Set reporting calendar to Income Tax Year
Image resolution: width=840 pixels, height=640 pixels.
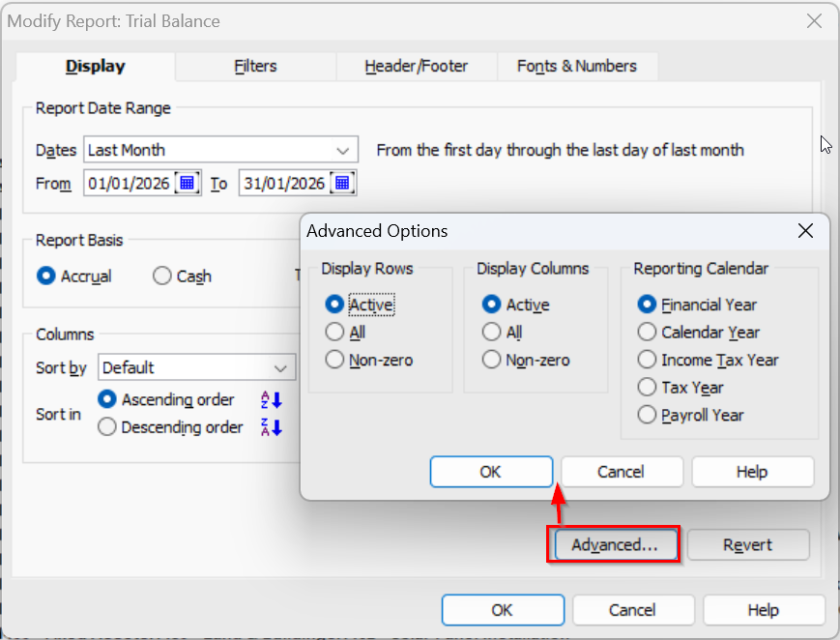(708, 360)
